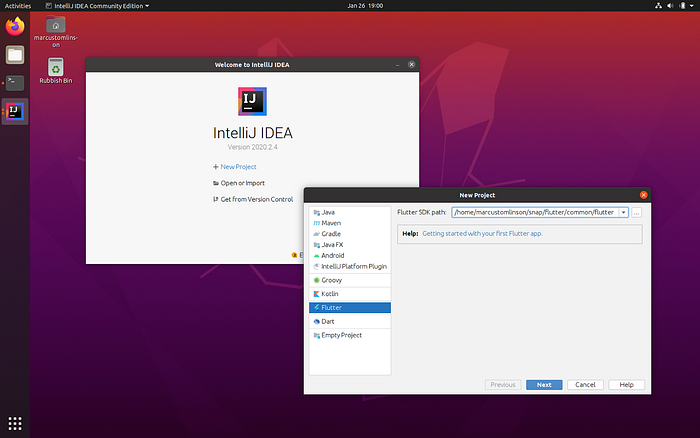The image size is (700, 438).
Task: Browse for Flutter SDK with ellipsis button
Action: click(637, 213)
